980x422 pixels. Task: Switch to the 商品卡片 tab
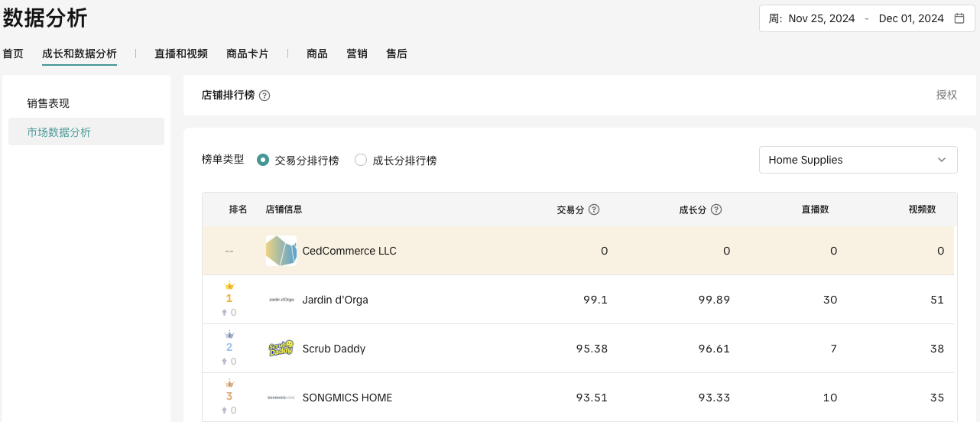(x=248, y=54)
